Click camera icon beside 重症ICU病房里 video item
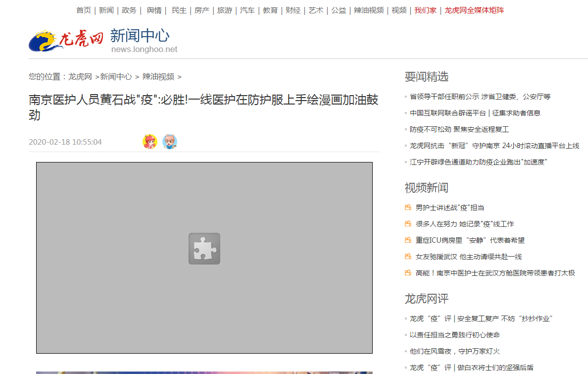The height and width of the screenshot is (374, 588). coord(407,240)
